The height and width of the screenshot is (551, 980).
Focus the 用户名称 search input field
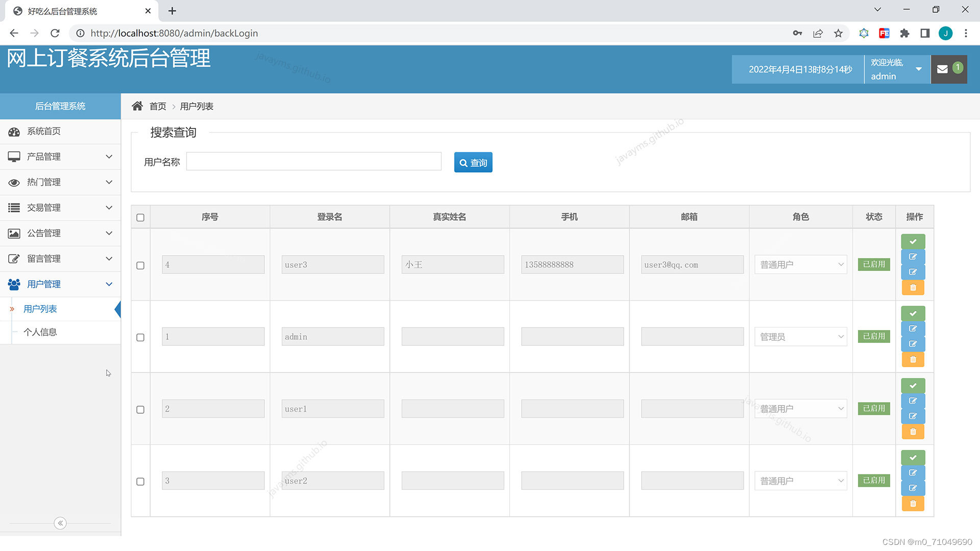click(x=314, y=161)
